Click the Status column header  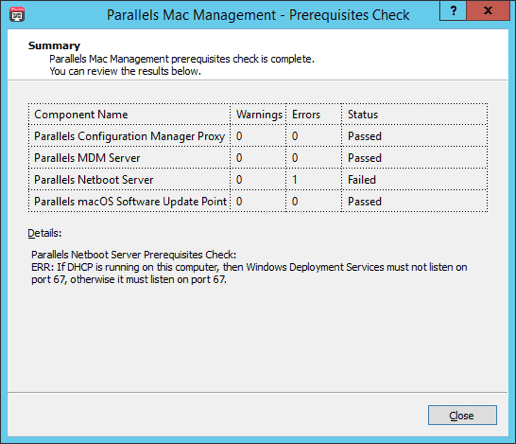(x=363, y=114)
